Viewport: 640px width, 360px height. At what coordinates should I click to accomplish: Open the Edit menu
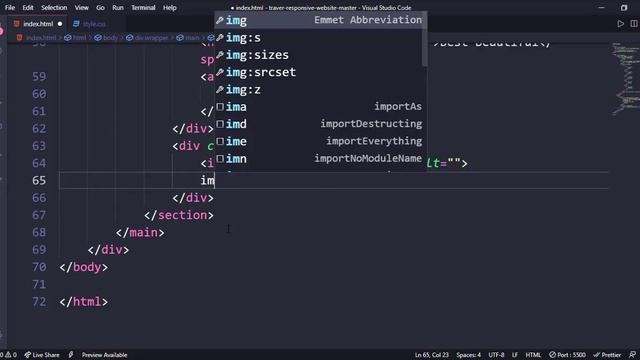point(28,7)
